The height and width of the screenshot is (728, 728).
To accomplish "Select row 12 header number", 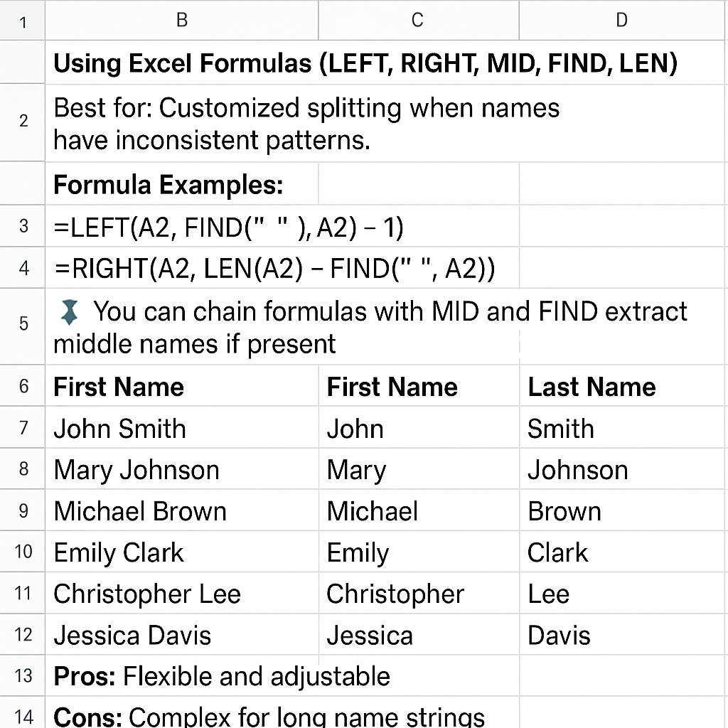I will pyautogui.click(x=22, y=634).
